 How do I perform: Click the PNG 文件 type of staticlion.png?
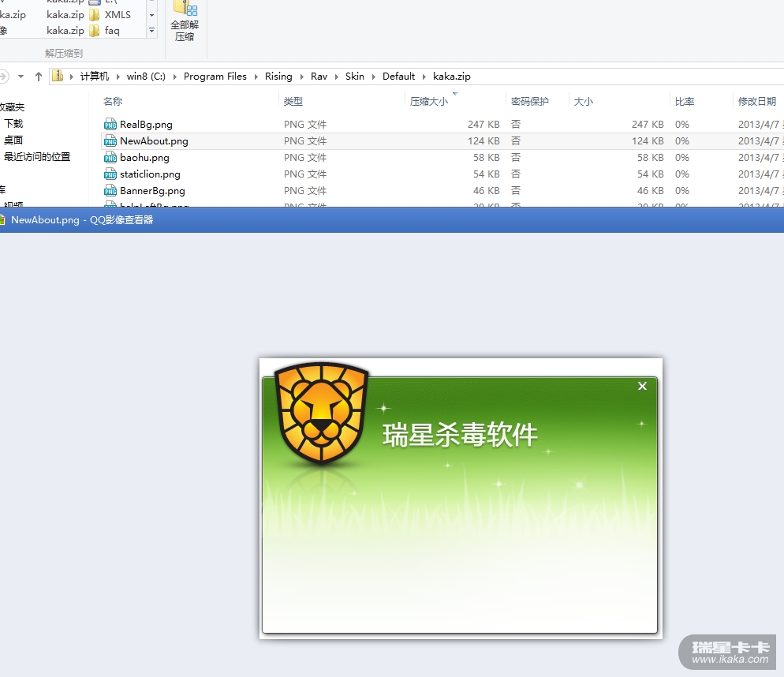(305, 174)
